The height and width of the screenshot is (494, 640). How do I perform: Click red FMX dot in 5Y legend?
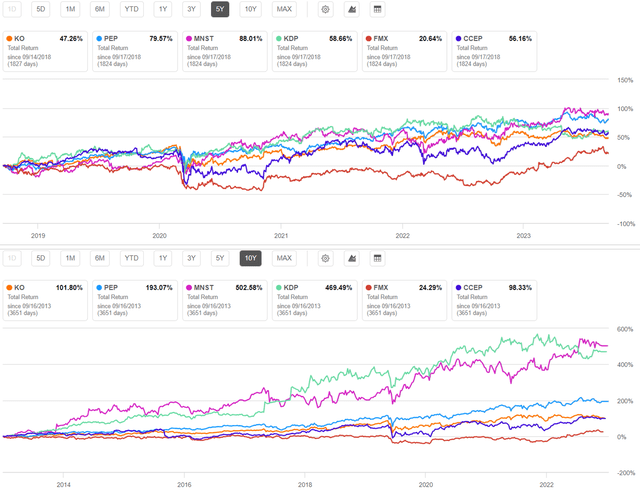point(369,38)
